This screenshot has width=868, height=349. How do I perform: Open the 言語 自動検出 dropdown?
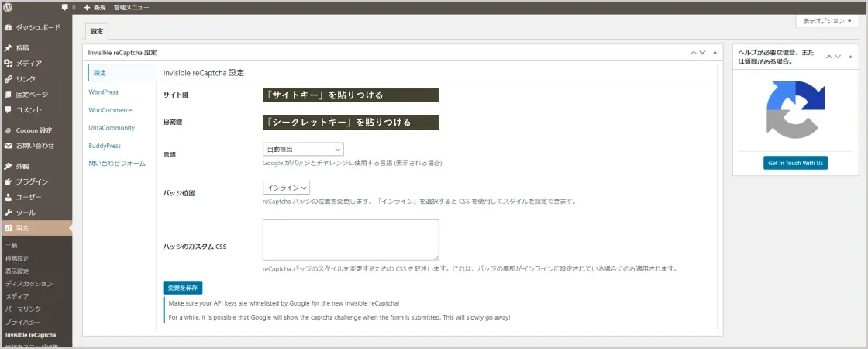(303, 149)
